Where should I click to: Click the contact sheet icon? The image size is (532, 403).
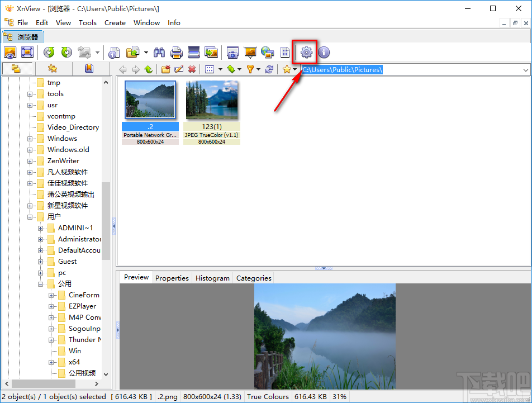[x=285, y=53]
